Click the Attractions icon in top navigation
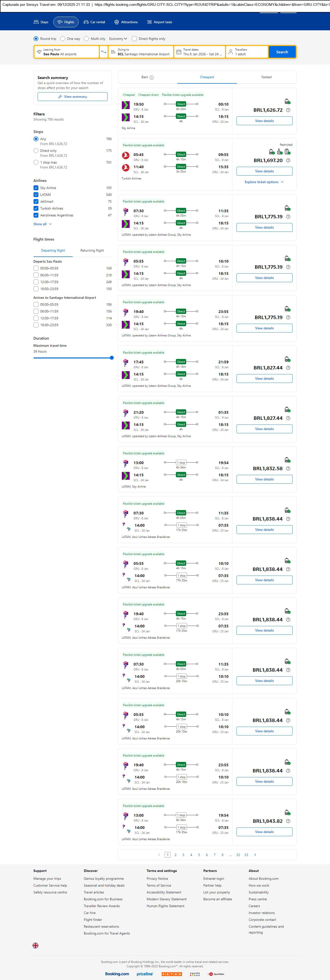The height and width of the screenshot is (980, 330). coord(116,22)
